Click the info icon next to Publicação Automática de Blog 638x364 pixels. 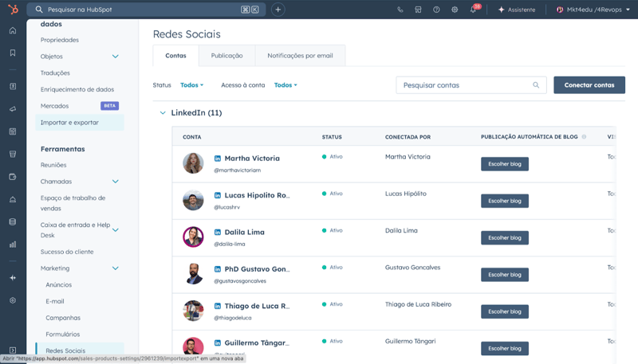pyautogui.click(x=584, y=137)
